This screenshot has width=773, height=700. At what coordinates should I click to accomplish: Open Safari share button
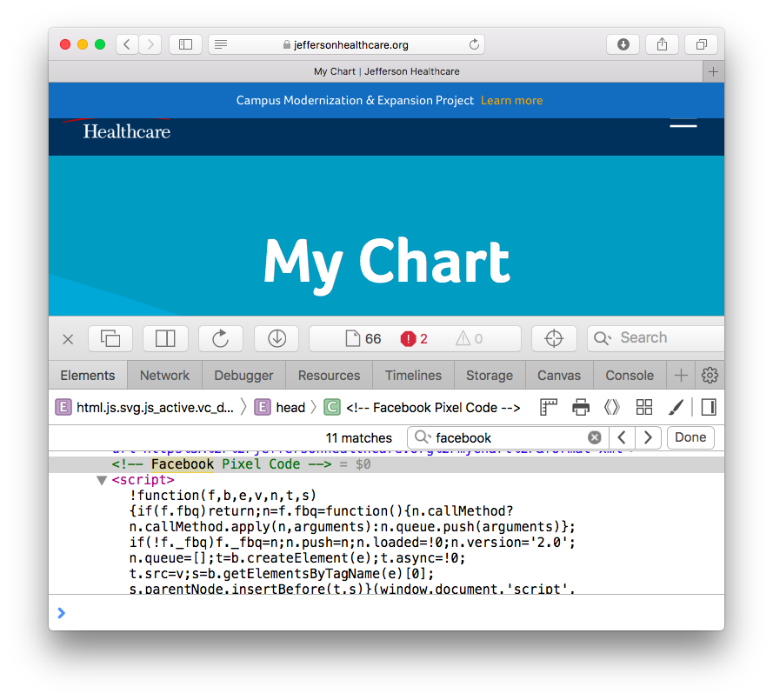coord(662,44)
